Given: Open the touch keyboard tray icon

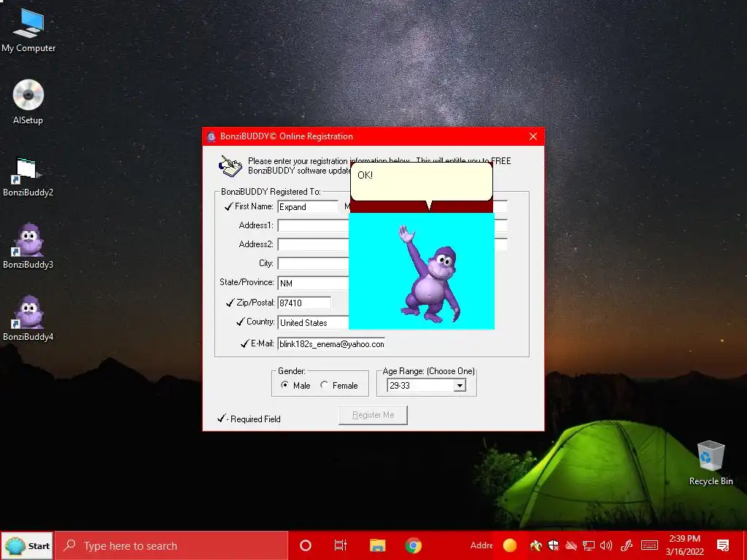Looking at the screenshot, I should click(649, 545).
